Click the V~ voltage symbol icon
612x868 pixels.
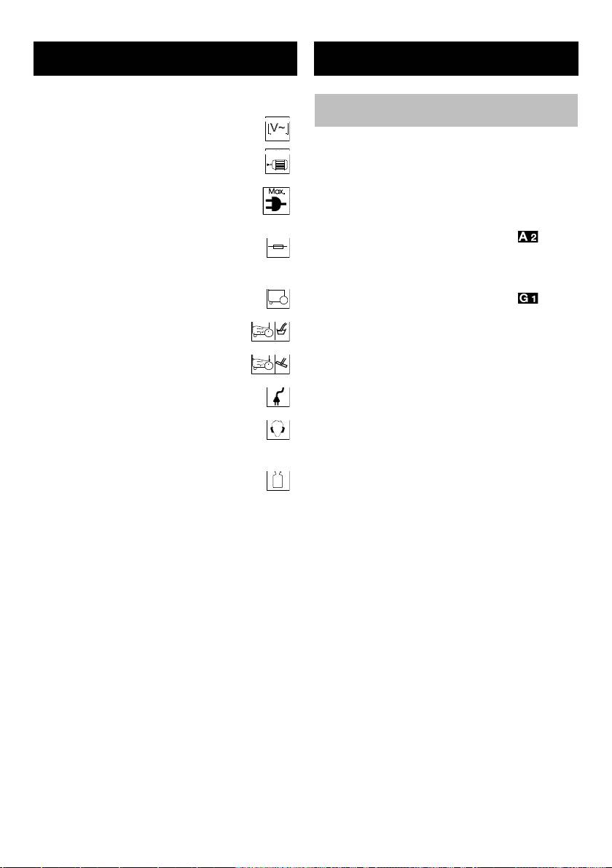[278, 129]
